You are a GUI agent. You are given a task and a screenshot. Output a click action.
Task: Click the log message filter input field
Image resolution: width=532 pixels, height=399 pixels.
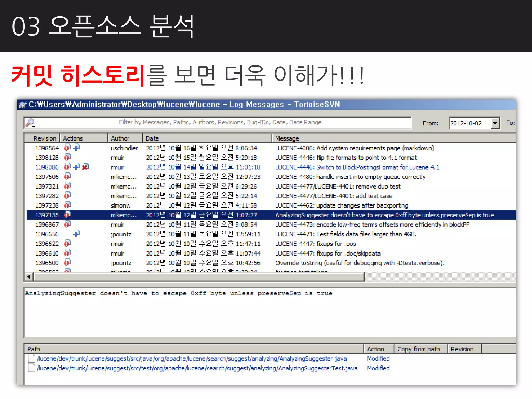coord(218,123)
